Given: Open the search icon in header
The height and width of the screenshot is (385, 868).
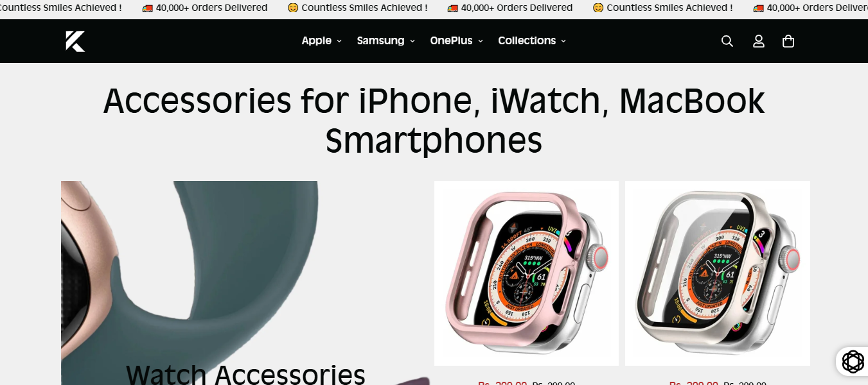Looking at the screenshot, I should (x=727, y=41).
